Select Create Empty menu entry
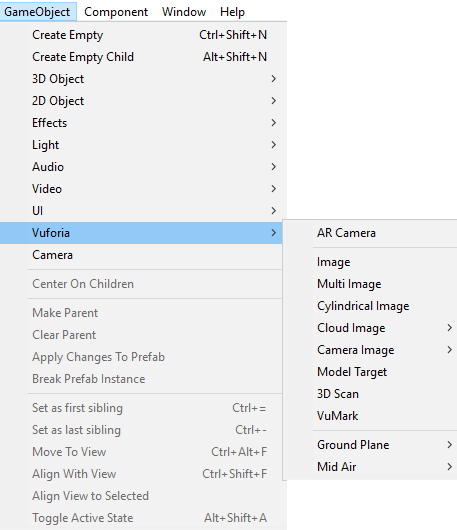The width and height of the screenshot is (457, 530). click(x=141, y=35)
